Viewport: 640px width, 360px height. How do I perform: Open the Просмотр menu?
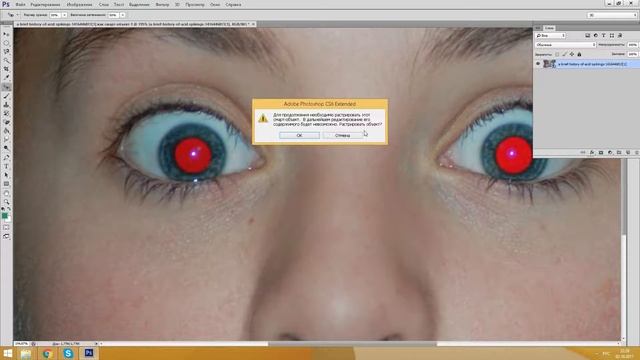click(x=195, y=4)
